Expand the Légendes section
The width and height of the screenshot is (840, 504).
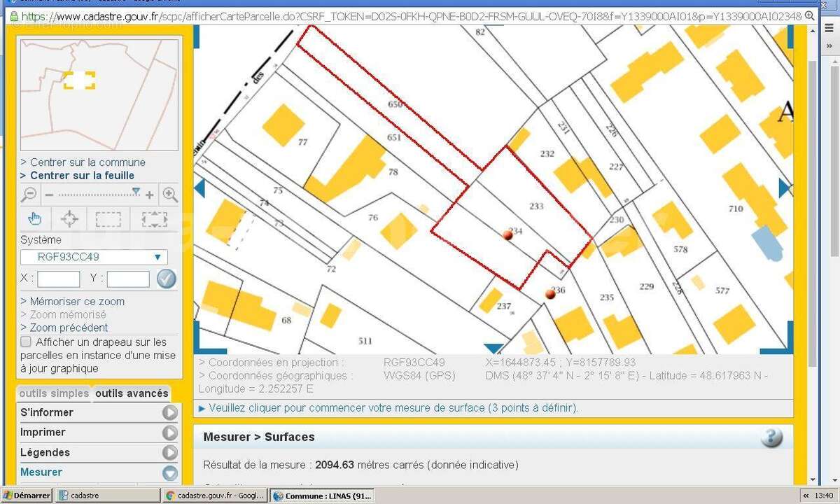tap(170, 453)
